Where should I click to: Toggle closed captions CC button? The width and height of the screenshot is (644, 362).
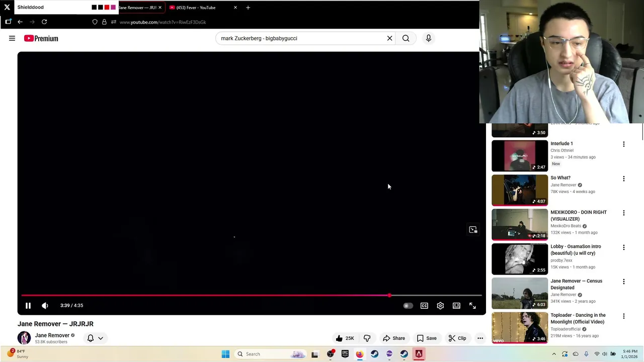tap(424, 306)
